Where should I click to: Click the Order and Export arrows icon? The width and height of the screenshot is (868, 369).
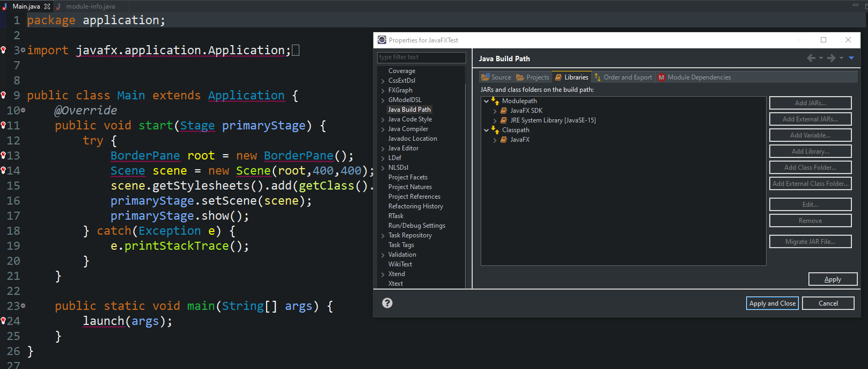pyautogui.click(x=598, y=77)
